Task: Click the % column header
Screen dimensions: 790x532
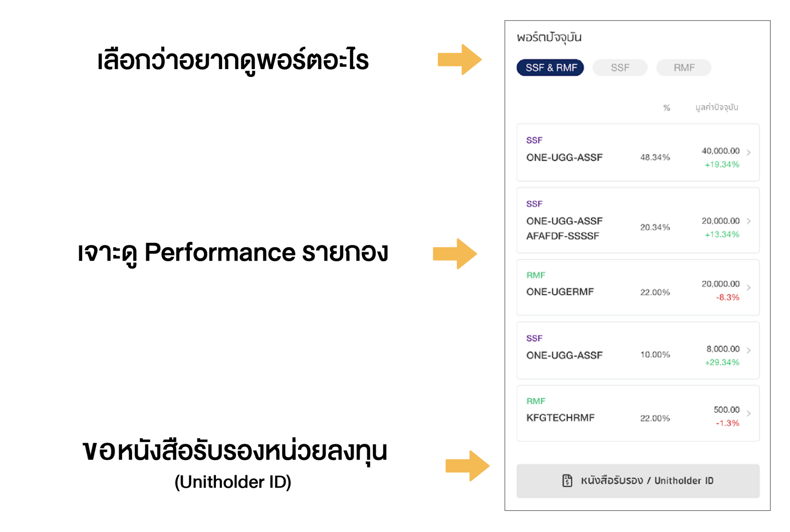Action: point(667,108)
